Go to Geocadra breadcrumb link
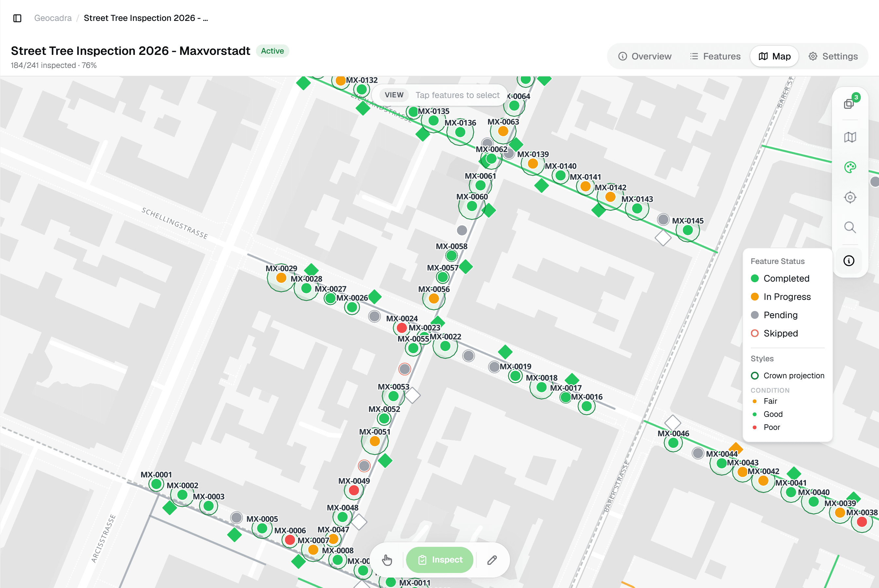Viewport: 879px width, 588px height. tap(53, 18)
